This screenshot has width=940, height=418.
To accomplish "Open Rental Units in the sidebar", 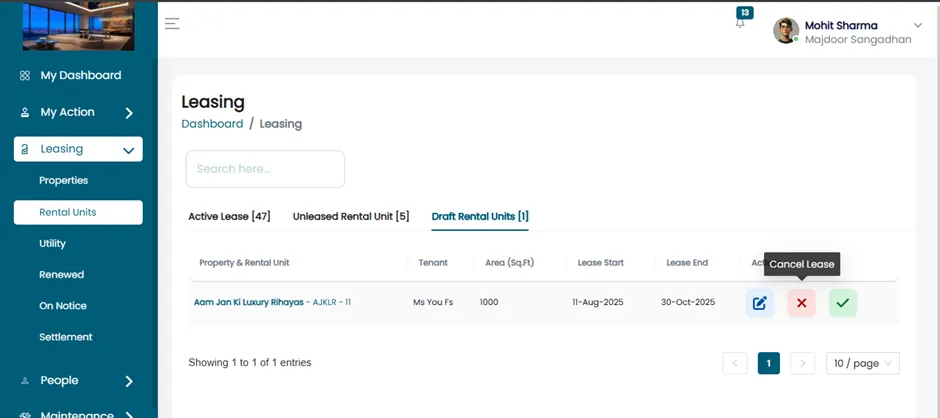I will coord(79,212).
